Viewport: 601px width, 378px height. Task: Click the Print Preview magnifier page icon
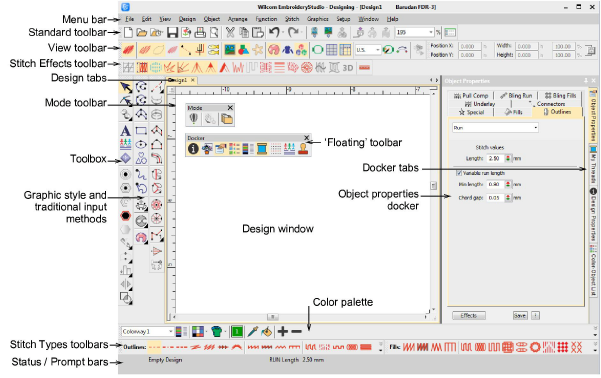click(214, 33)
